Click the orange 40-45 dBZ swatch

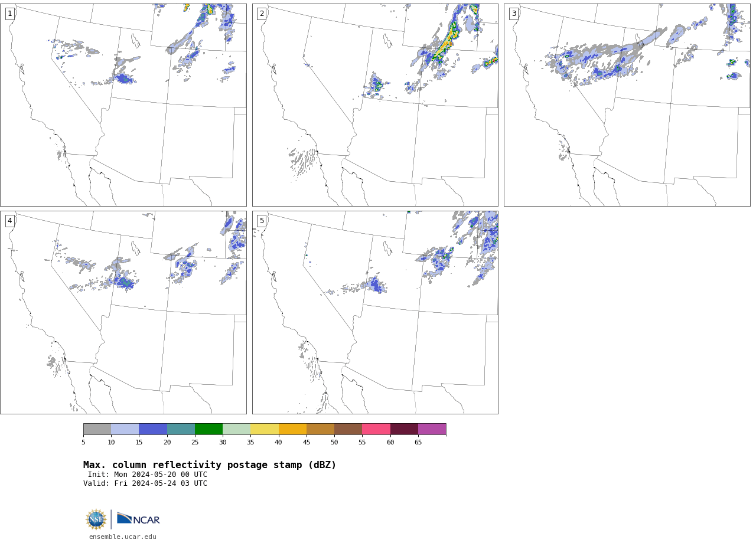[292, 429]
